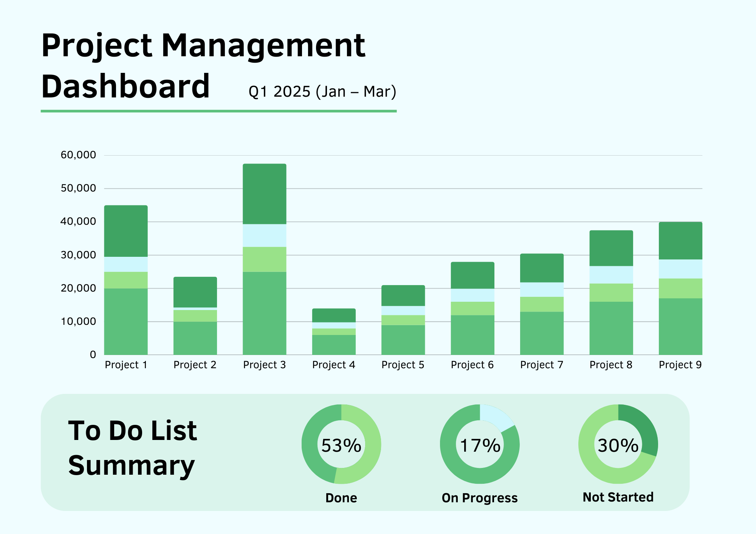Click the bottom segment of Project 7 bar
This screenshot has width=756, height=534.
[x=542, y=333]
